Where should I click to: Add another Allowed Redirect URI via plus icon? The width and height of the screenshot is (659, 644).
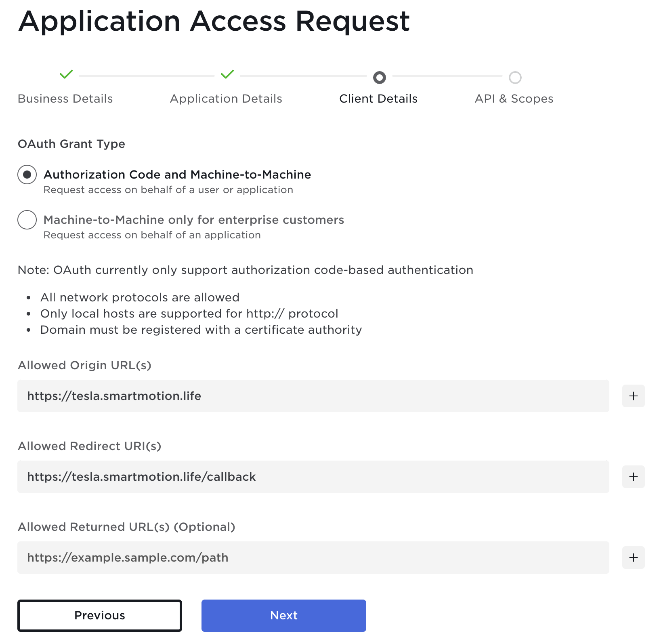point(633,477)
